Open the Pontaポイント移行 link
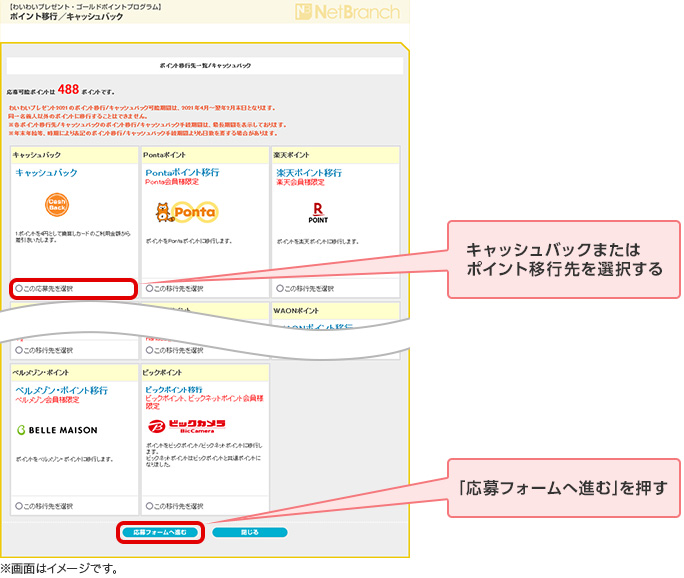The width and height of the screenshot is (684, 578). (x=182, y=172)
